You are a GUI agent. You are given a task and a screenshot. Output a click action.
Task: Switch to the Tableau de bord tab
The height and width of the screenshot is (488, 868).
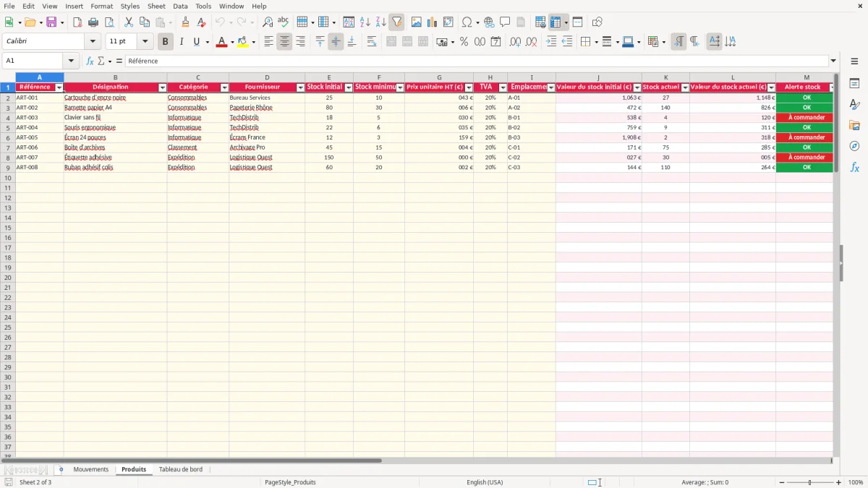[181, 469]
